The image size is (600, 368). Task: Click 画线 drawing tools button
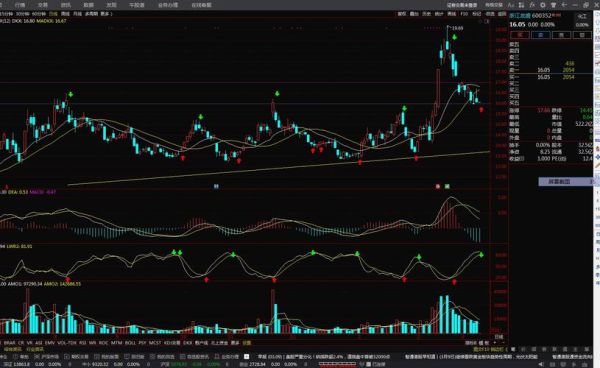[x=452, y=14]
